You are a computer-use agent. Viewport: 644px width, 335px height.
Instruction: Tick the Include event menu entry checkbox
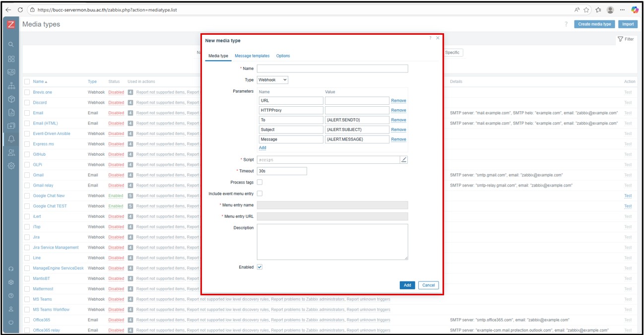(259, 194)
